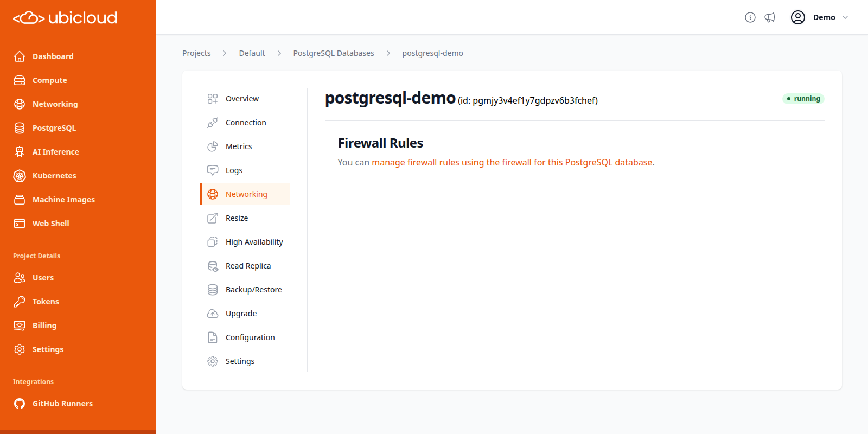Open the Default project breadcrumb

pyautogui.click(x=252, y=53)
